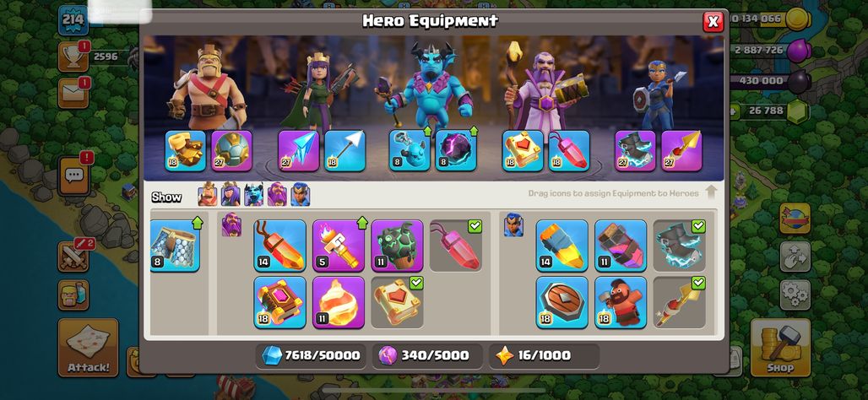Viewport: 868px width, 400px height.
Task: Tap the Healing Tome equipment level 18
Action: click(x=279, y=302)
